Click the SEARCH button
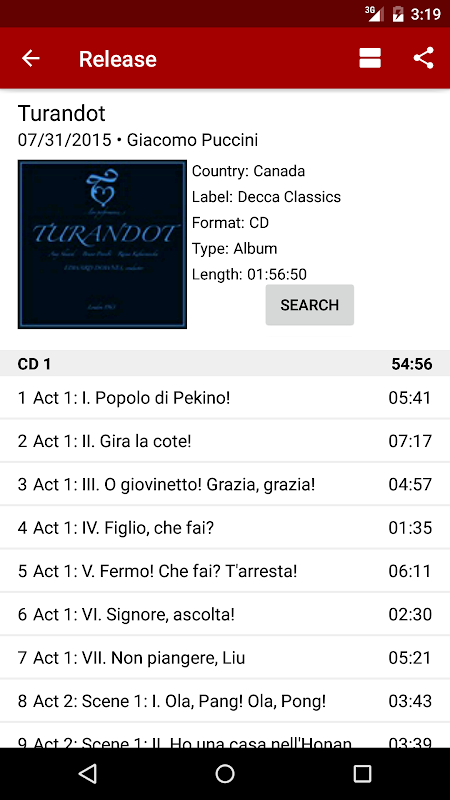Image resolution: width=450 pixels, height=800 pixels. tap(310, 305)
